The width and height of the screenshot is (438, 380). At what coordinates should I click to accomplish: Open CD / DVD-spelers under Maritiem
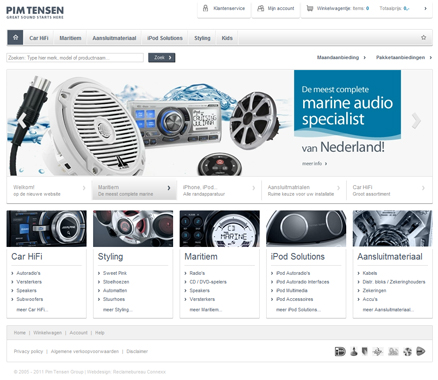coord(208,282)
